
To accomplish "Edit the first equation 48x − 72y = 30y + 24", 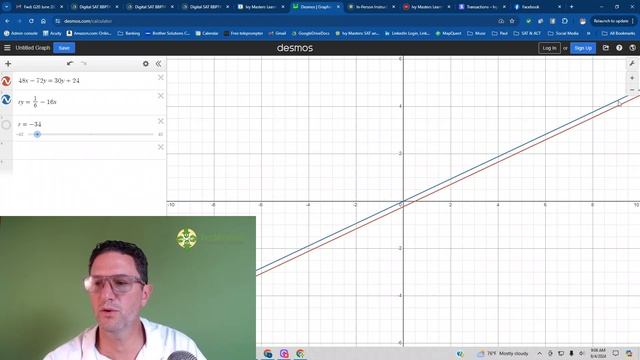I will [x=49, y=81].
